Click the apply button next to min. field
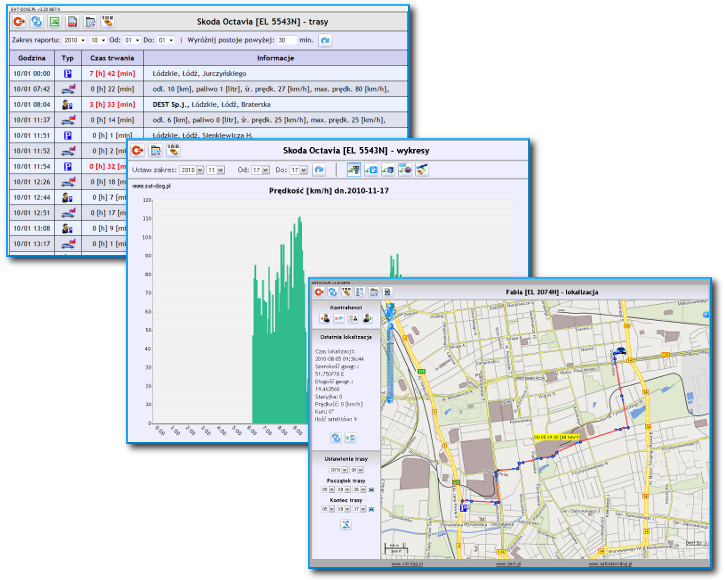 click(325, 40)
